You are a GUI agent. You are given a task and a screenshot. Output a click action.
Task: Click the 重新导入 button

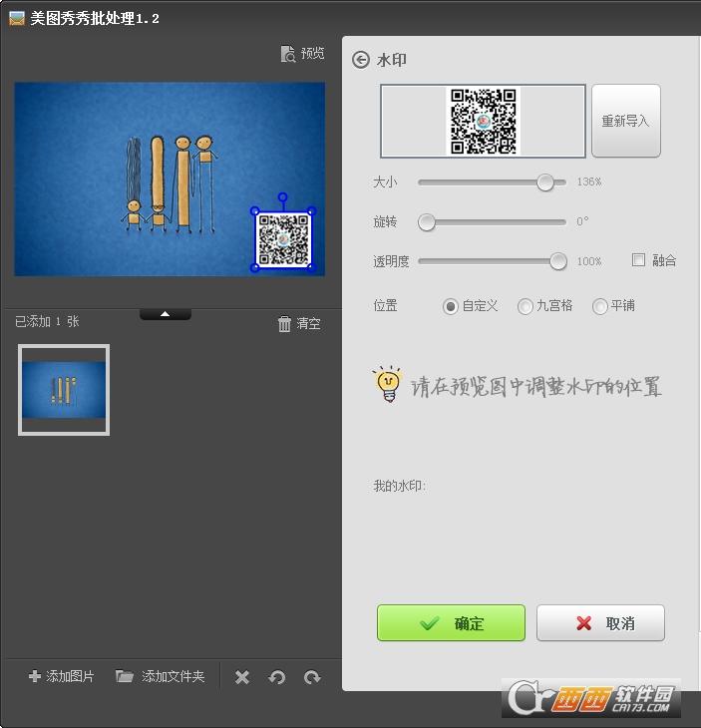pos(626,121)
